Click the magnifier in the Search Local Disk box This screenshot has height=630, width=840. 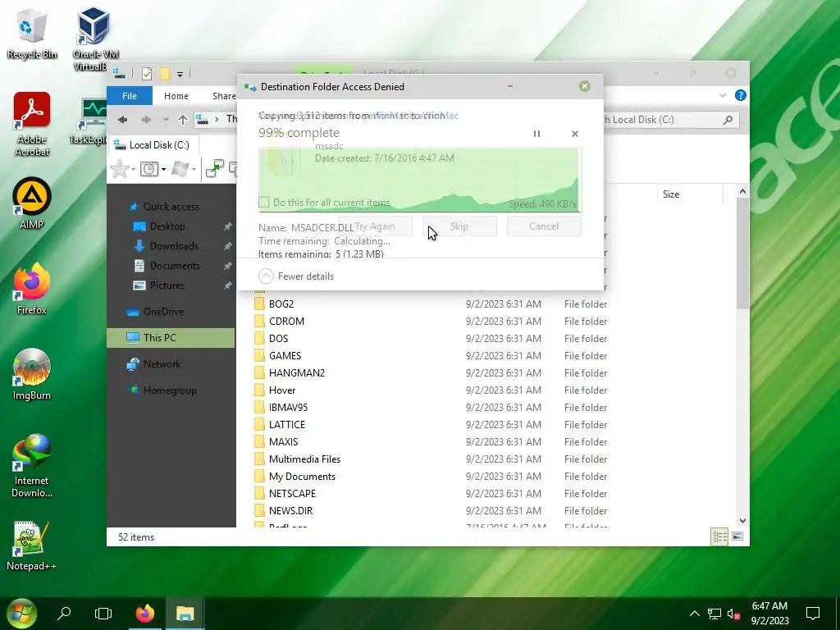point(728,120)
